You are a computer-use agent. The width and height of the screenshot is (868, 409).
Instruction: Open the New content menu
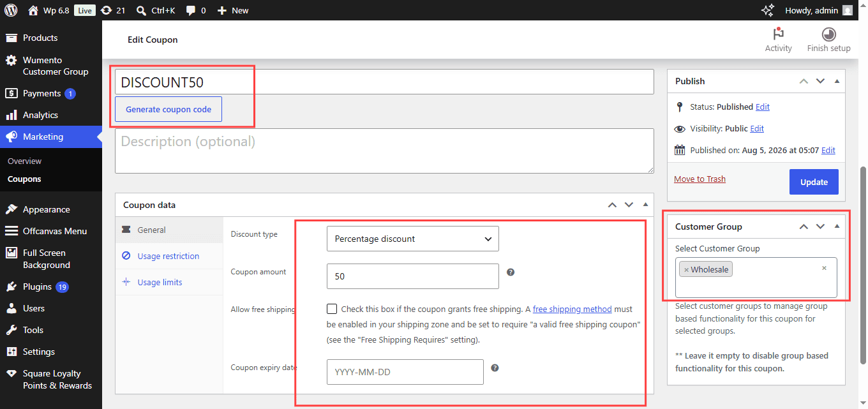(x=233, y=10)
